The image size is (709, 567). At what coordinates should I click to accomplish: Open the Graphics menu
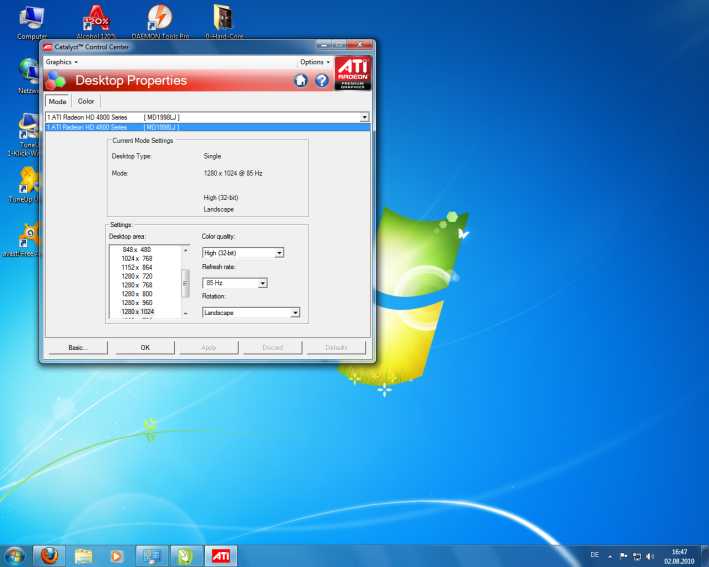[61, 62]
